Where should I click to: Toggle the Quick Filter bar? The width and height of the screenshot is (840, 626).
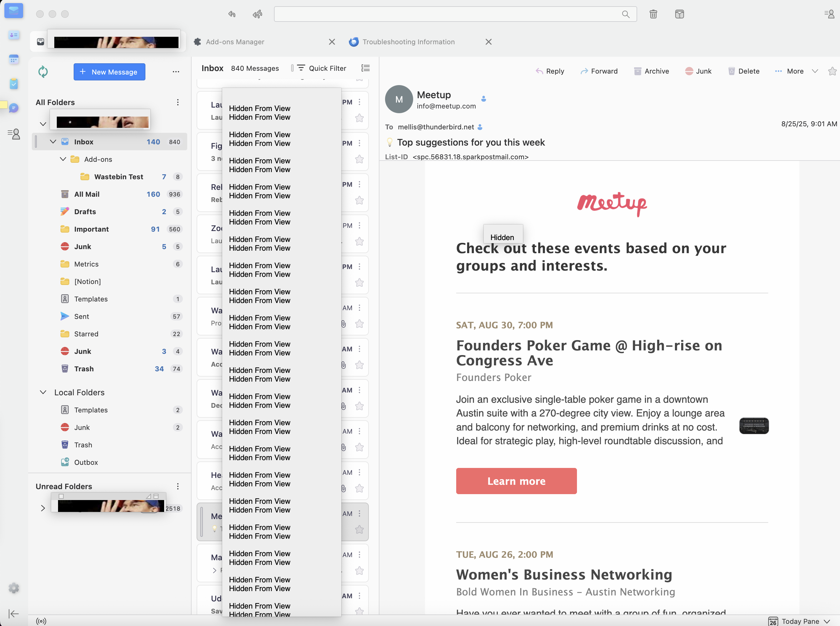(x=322, y=68)
